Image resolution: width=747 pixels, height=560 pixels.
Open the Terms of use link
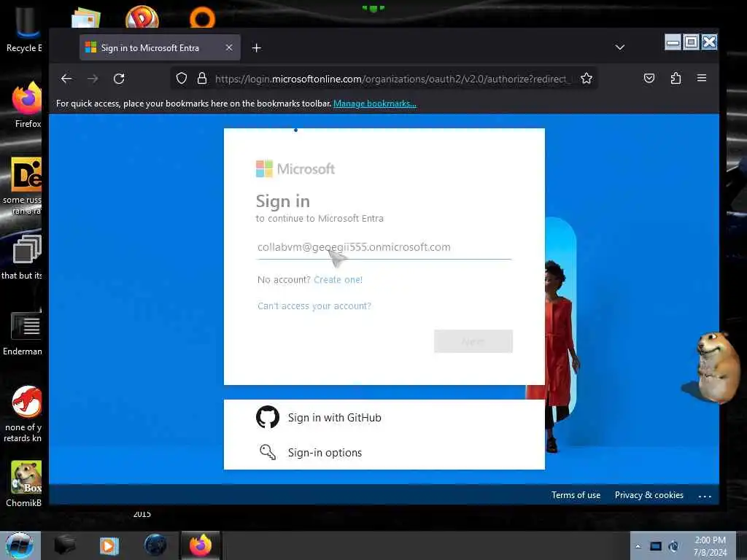click(x=576, y=495)
